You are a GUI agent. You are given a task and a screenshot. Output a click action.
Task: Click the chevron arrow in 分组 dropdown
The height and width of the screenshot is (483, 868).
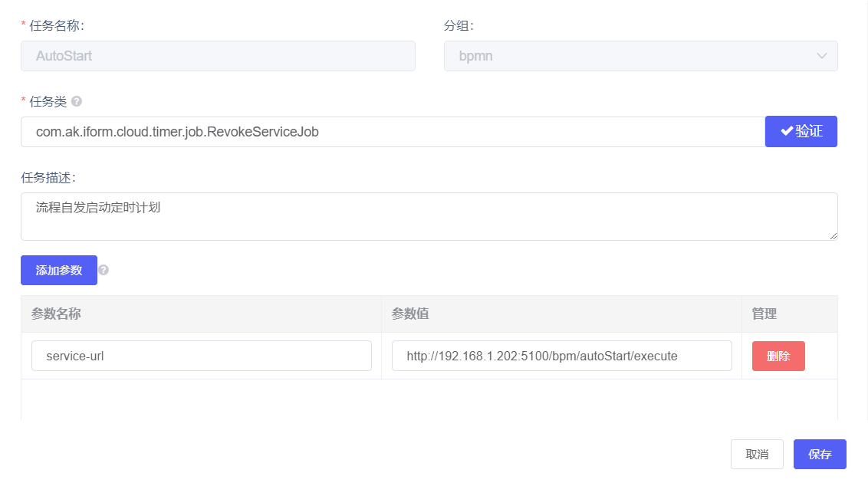821,56
